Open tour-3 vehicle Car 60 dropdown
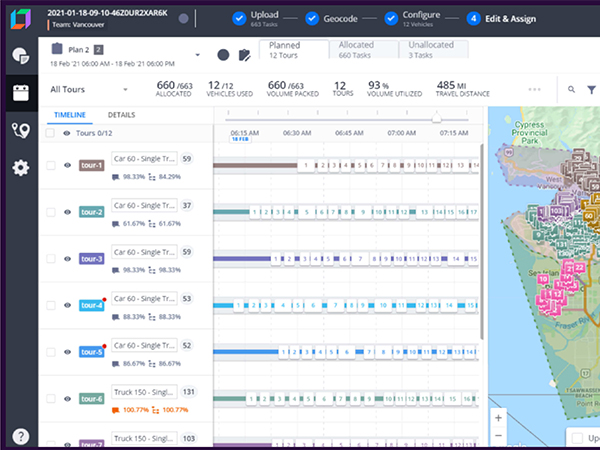Viewport: 600px width, 450px height. point(144,252)
